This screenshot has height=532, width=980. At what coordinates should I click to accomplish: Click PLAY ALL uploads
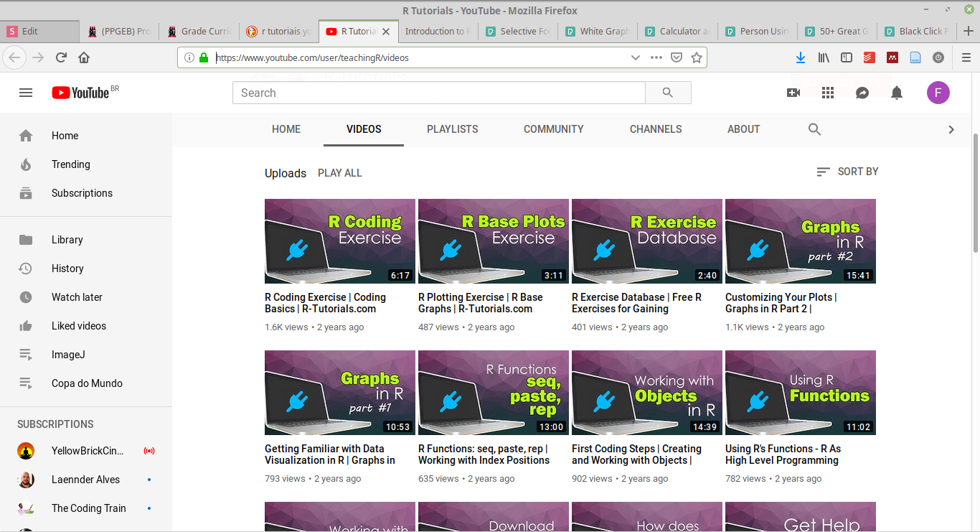pyautogui.click(x=340, y=173)
